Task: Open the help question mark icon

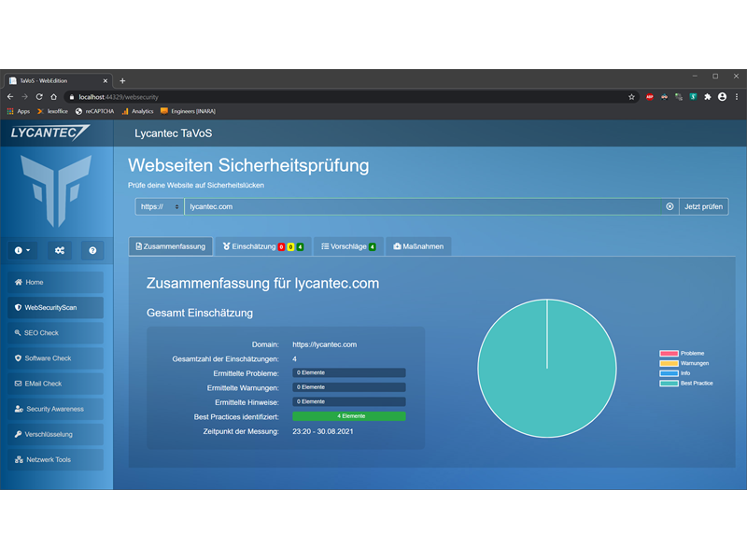Action: [x=92, y=250]
